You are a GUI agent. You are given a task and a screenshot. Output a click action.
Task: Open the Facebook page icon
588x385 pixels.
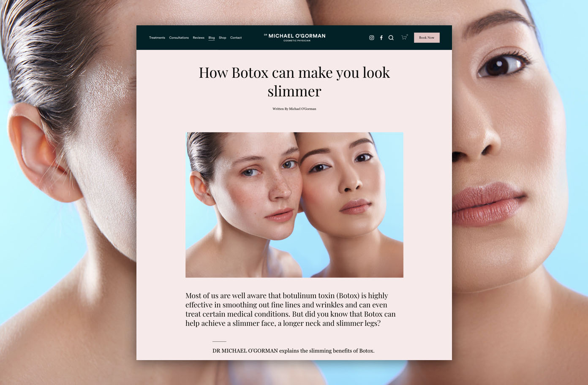381,38
